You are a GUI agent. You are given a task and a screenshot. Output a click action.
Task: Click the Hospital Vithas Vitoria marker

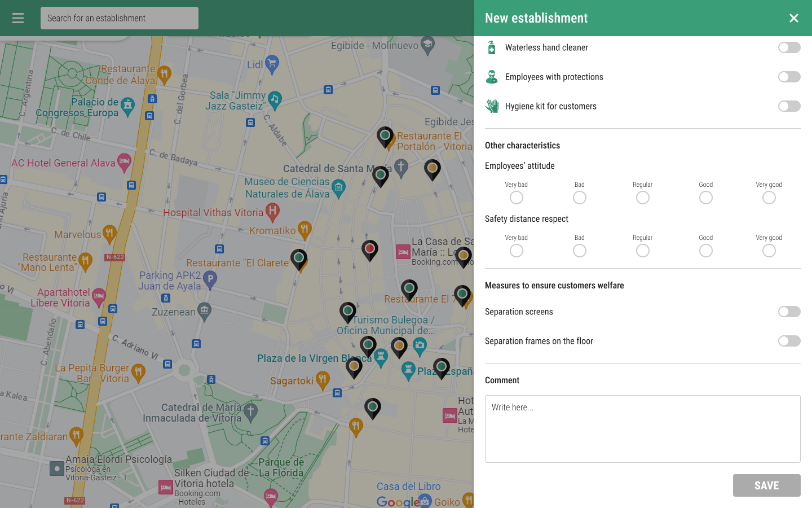tap(272, 212)
